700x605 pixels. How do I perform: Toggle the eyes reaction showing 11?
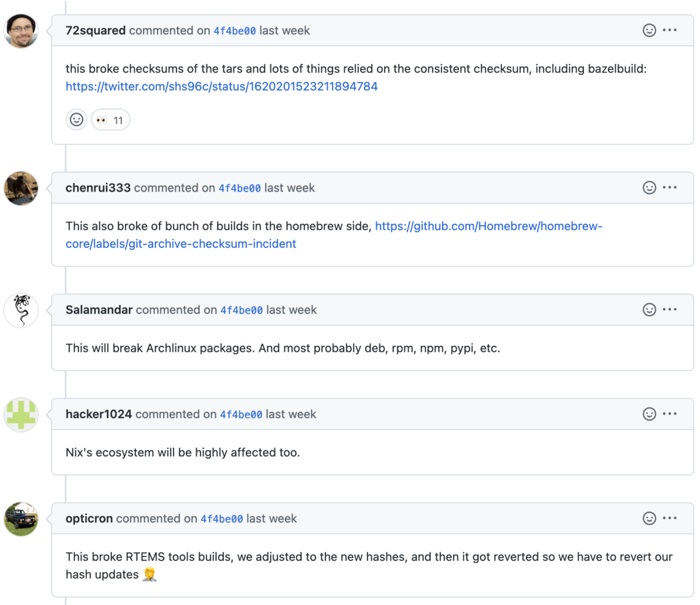coord(110,119)
